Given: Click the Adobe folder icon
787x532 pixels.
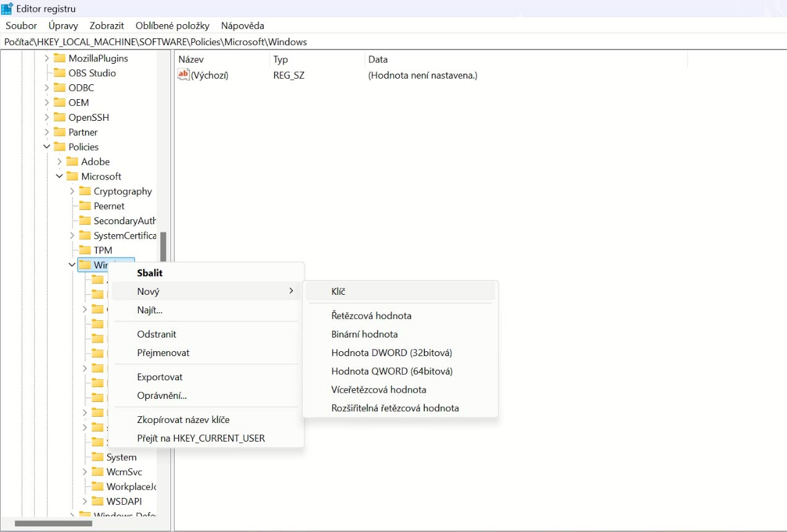Looking at the screenshot, I should (72, 162).
